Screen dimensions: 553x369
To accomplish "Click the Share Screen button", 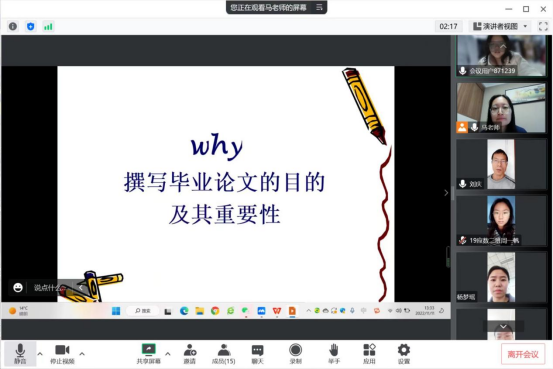I will (x=148, y=354).
